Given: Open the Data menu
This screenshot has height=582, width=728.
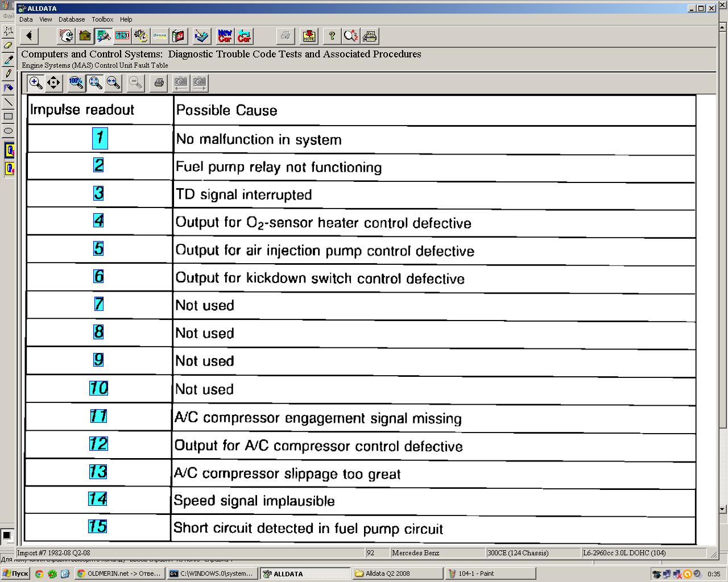Looking at the screenshot, I should coord(26,19).
